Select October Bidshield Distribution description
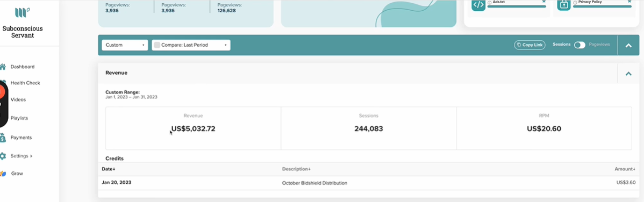 point(314,183)
